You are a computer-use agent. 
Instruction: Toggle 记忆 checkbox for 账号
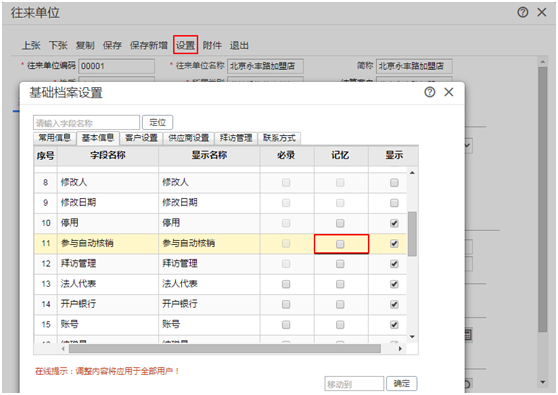[x=340, y=325]
